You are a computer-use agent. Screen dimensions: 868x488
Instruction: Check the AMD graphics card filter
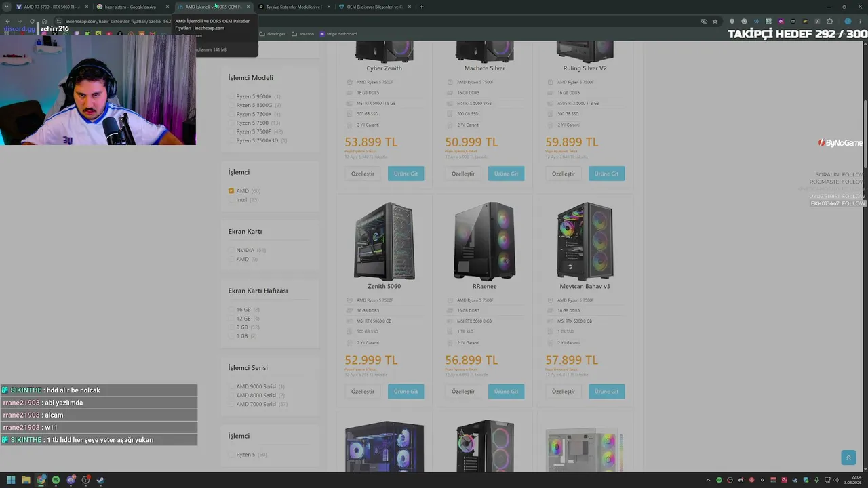click(231, 260)
